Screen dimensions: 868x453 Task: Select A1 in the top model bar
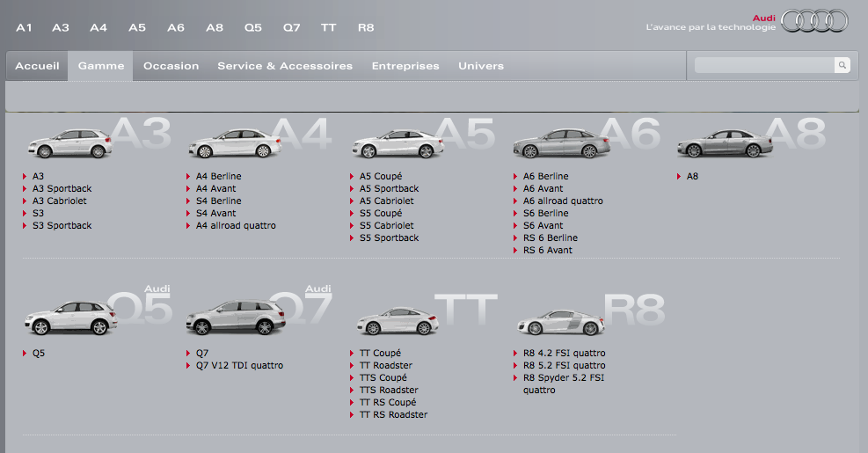pyautogui.click(x=24, y=27)
